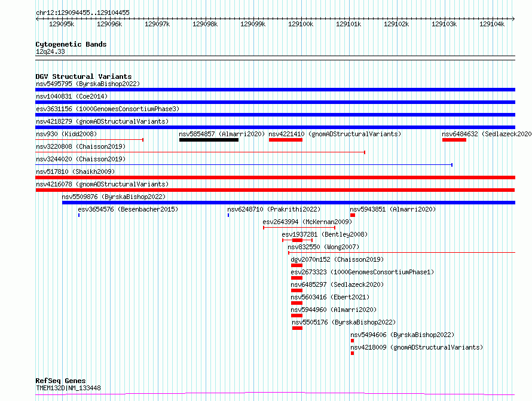Open nsv5509876 (ByrskaBishop2022) variant
The width and height of the screenshot is (532, 401).
coord(289,203)
